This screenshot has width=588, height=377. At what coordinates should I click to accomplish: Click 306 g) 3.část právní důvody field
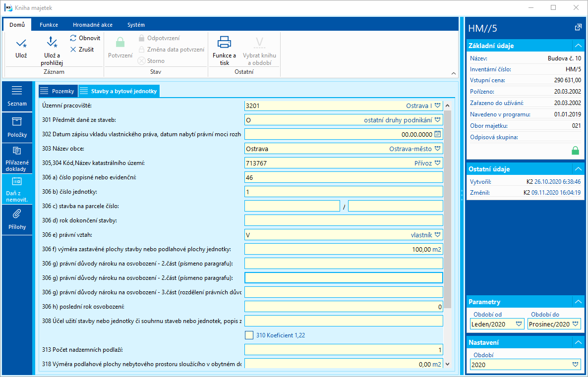[344, 292]
